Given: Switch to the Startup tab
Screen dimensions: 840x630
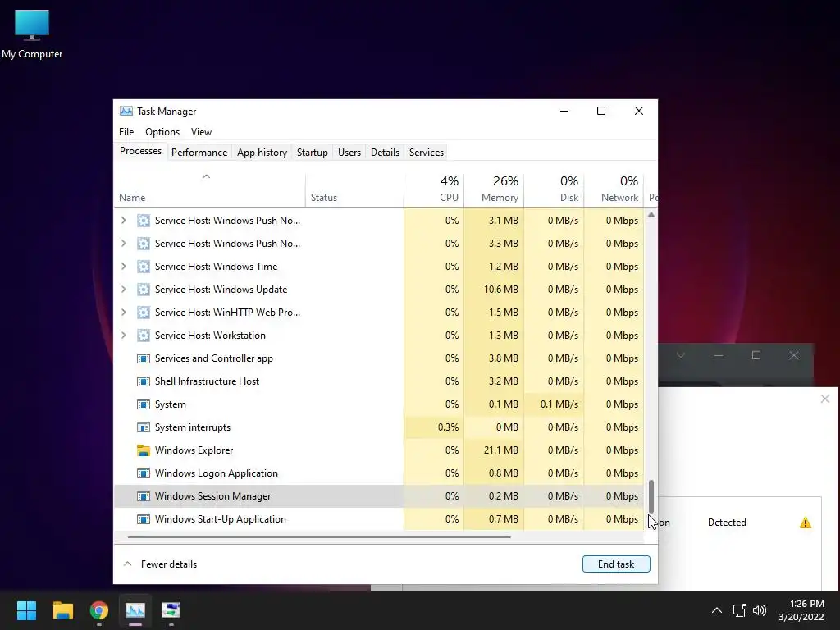Looking at the screenshot, I should [x=313, y=152].
